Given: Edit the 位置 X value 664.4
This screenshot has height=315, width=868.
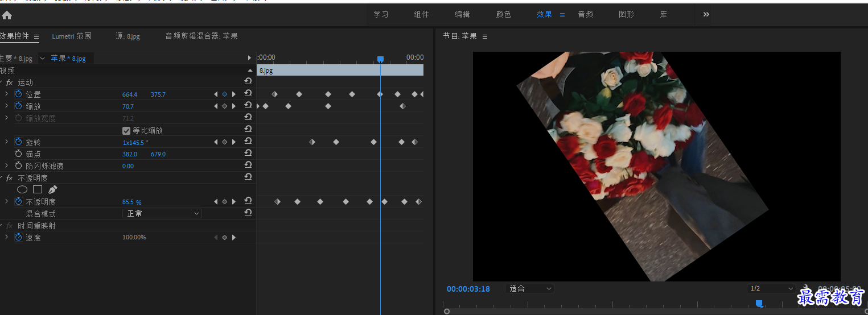Looking at the screenshot, I should [x=130, y=94].
